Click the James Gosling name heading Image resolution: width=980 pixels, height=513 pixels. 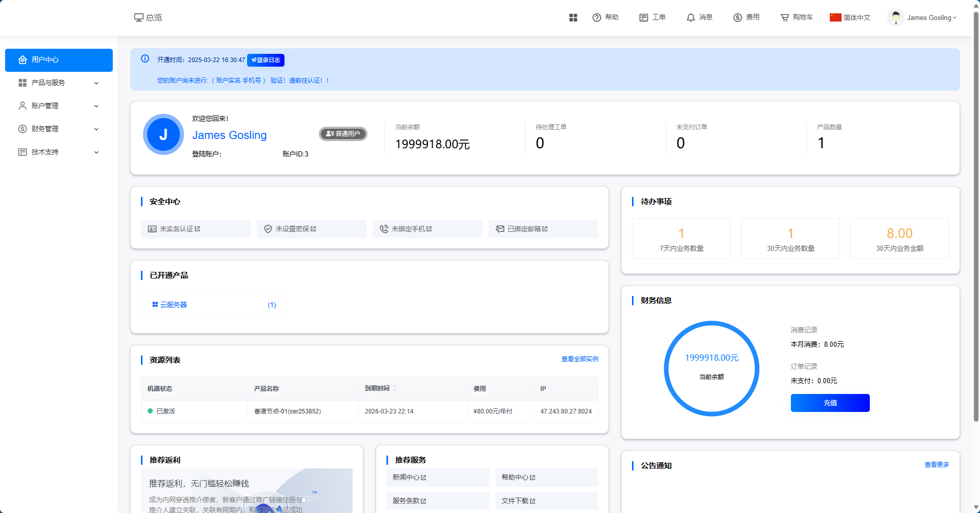pos(229,135)
